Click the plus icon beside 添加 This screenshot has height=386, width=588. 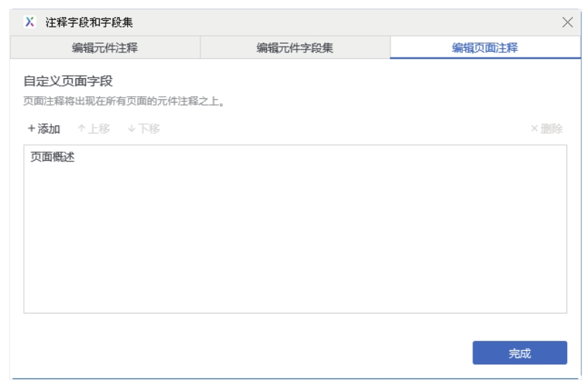pyautogui.click(x=31, y=129)
